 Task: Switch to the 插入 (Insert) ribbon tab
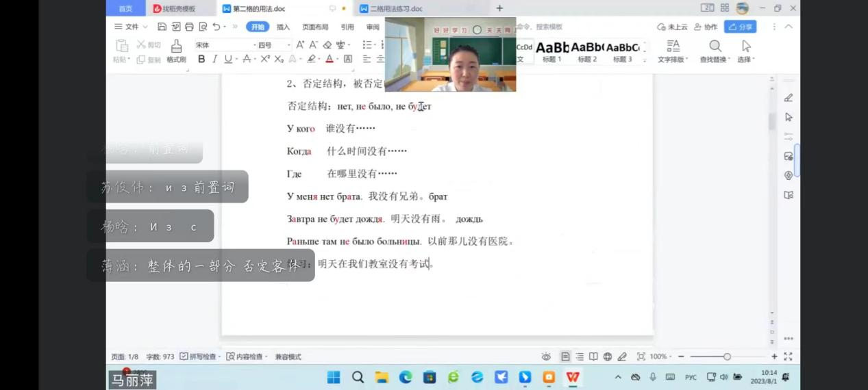point(283,27)
